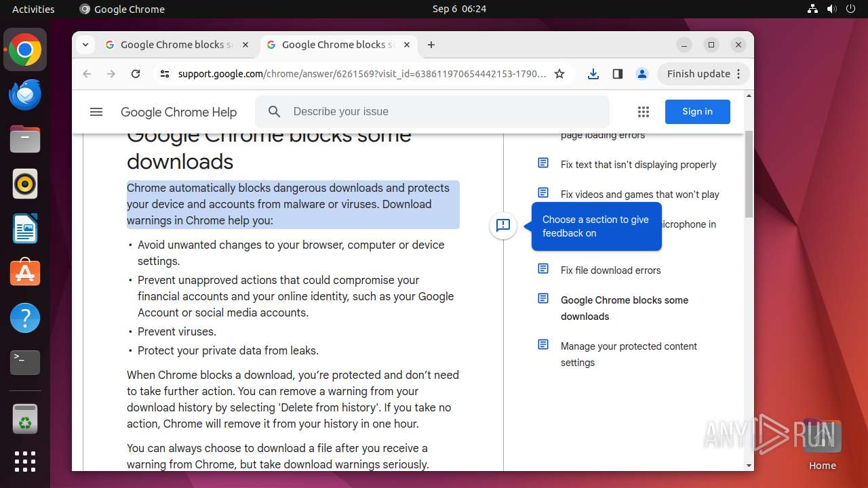Show Applications grid in dock
This screenshot has width=868, height=488.
pyautogui.click(x=25, y=462)
